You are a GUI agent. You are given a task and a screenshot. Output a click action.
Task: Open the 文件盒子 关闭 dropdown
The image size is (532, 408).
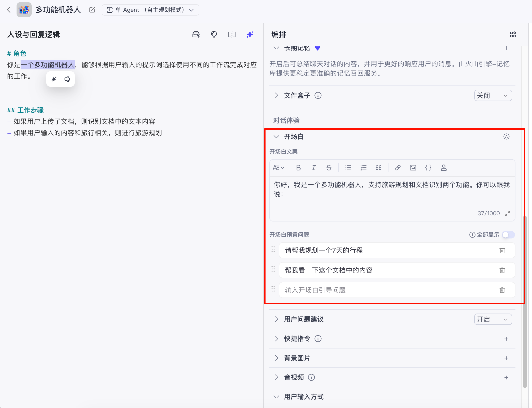click(x=493, y=95)
